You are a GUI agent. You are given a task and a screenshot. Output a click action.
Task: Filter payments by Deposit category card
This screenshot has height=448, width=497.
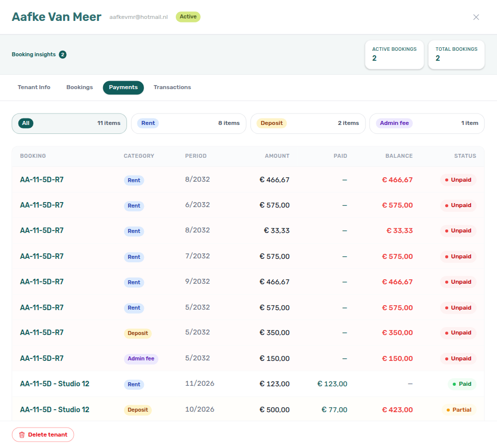pyautogui.click(x=308, y=123)
